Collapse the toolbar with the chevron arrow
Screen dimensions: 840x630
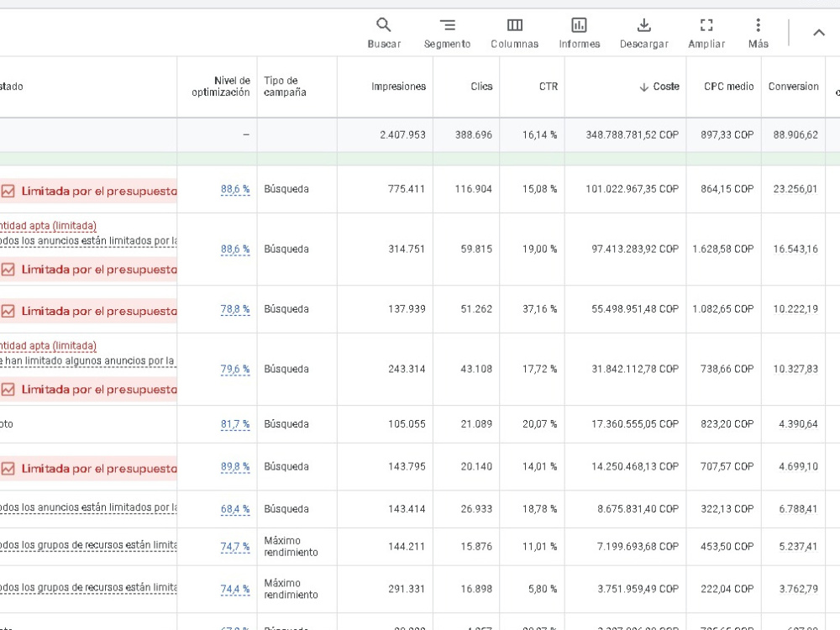(x=818, y=33)
